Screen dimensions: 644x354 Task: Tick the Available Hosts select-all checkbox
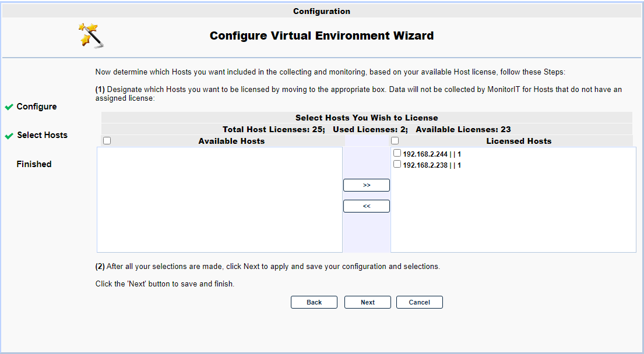107,141
